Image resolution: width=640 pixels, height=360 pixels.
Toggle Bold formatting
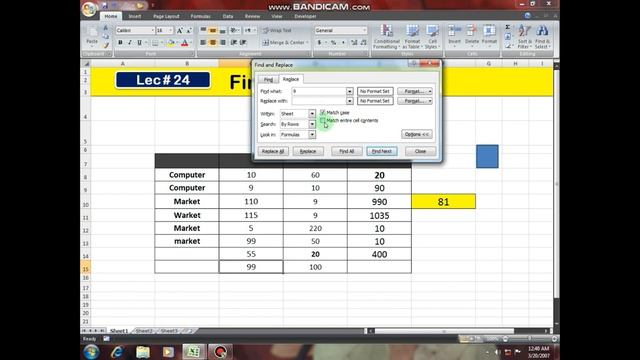click(x=120, y=42)
